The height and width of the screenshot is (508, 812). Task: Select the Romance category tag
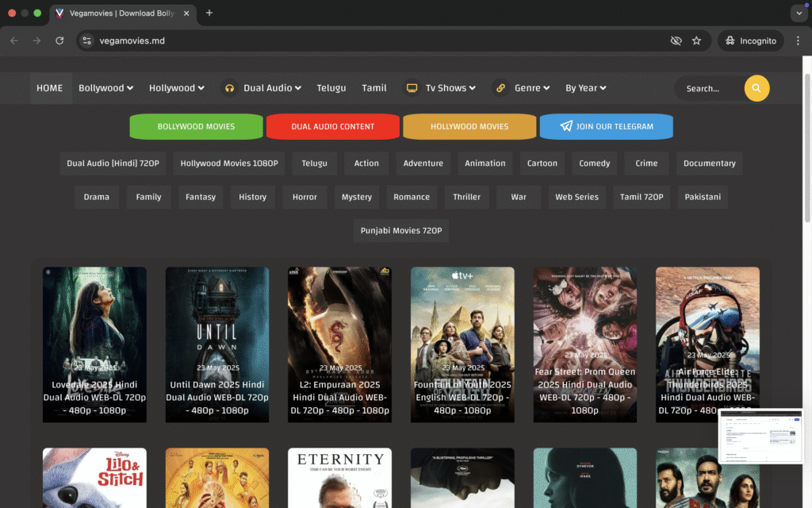[x=412, y=197]
